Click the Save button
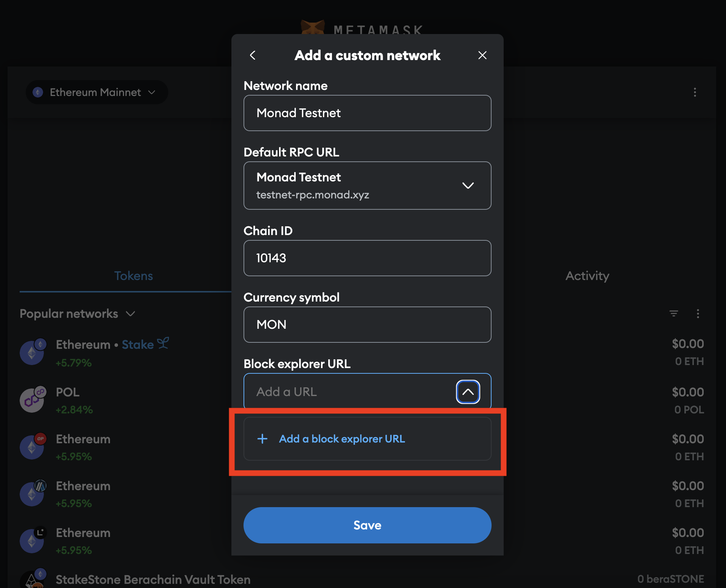 point(367,525)
